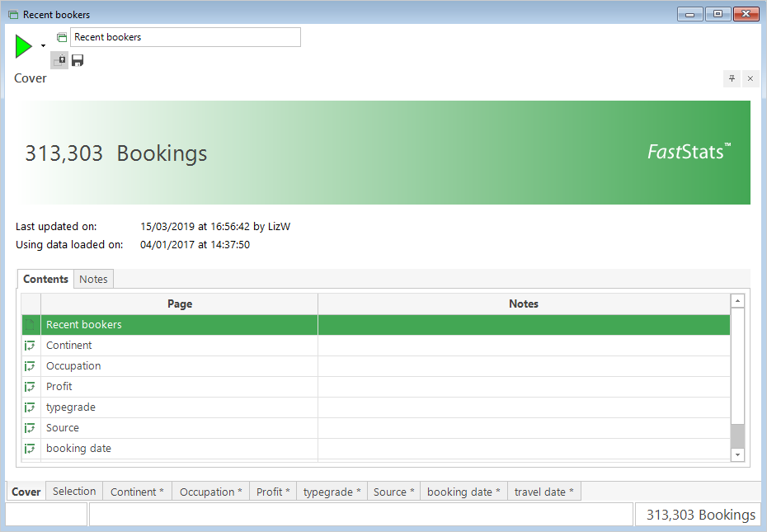Screen dimensions: 767x532
Task: Open the typegrade bottom tab
Action: pos(332,492)
